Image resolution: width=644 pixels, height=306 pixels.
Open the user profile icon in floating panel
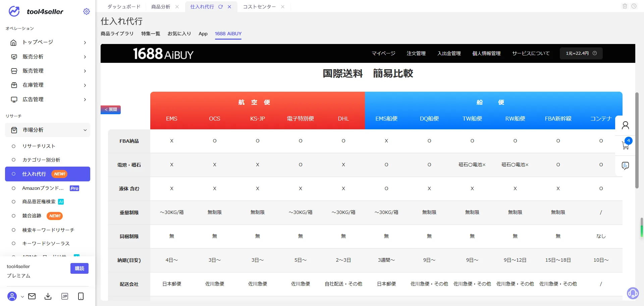625,125
